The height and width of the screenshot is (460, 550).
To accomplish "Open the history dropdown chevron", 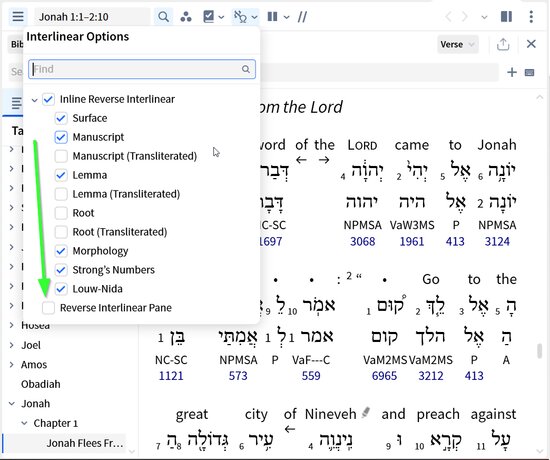I will 484,17.
